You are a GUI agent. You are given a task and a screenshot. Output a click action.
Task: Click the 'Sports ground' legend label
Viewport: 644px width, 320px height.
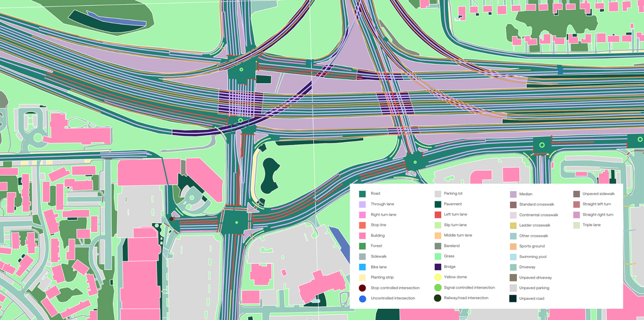point(532,246)
